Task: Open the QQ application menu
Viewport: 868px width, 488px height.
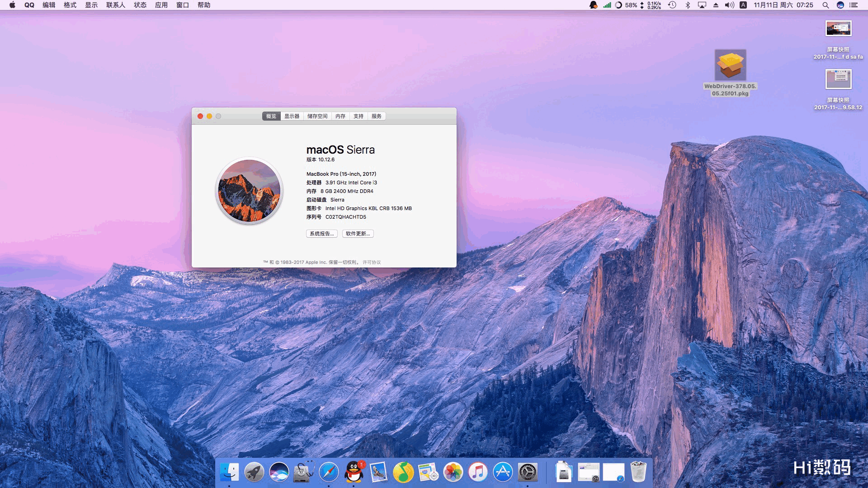Action: tap(29, 5)
